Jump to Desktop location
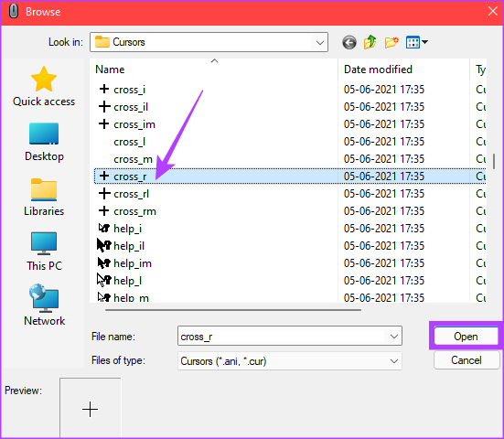Screen dimensions: 504x439 pos(44,142)
